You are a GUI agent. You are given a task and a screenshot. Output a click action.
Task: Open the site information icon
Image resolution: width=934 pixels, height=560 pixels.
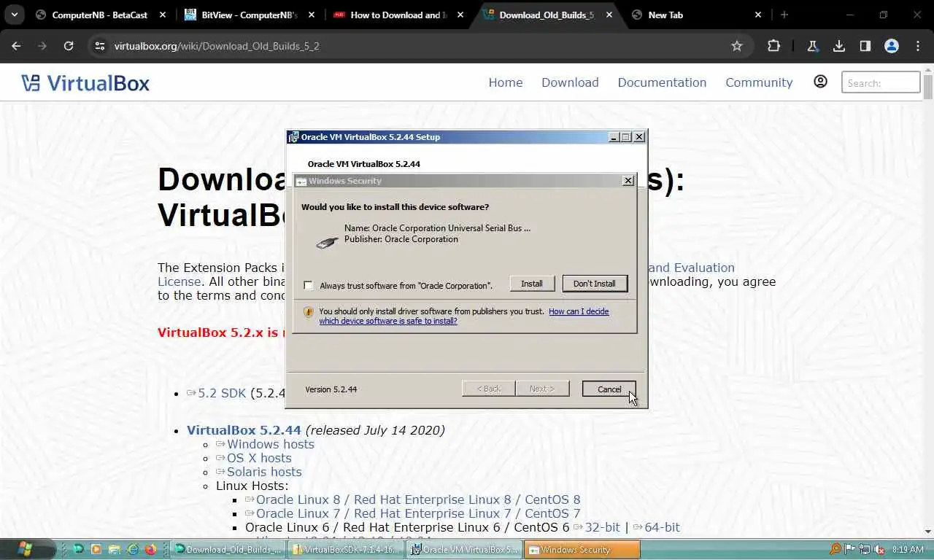click(x=100, y=46)
